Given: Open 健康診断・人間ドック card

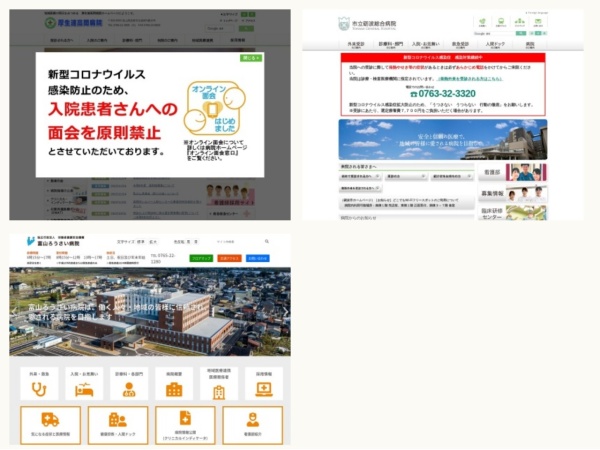Looking at the screenshot, I should point(118,426).
